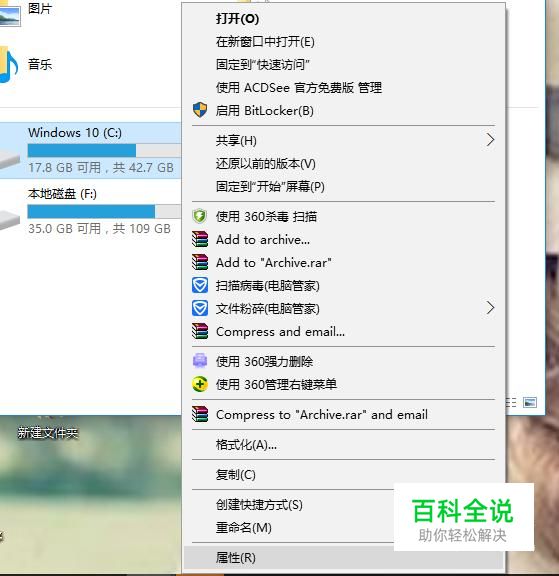The width and height of the screenshot is (559, 576).
Task: Open 属性(R) properties entry
Action: [344, 558]
